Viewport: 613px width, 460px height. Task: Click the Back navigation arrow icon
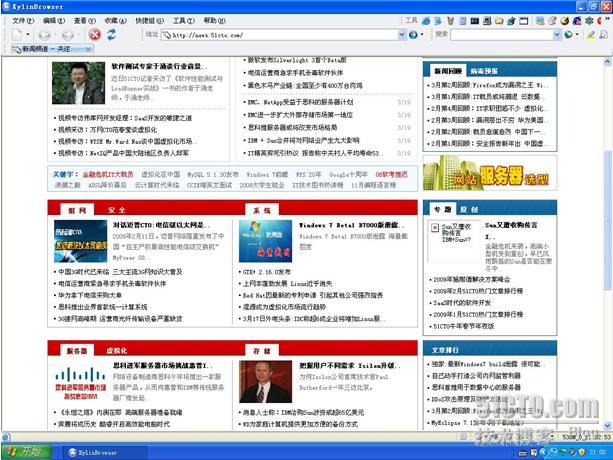(x=45, y=35)
